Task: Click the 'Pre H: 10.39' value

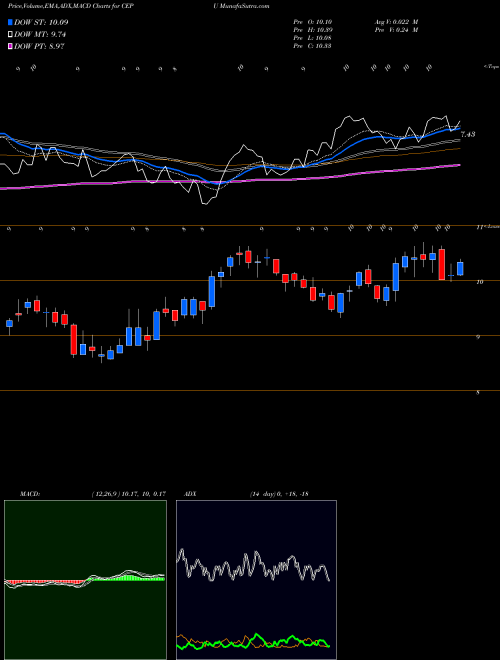Action: coord(313,30)
